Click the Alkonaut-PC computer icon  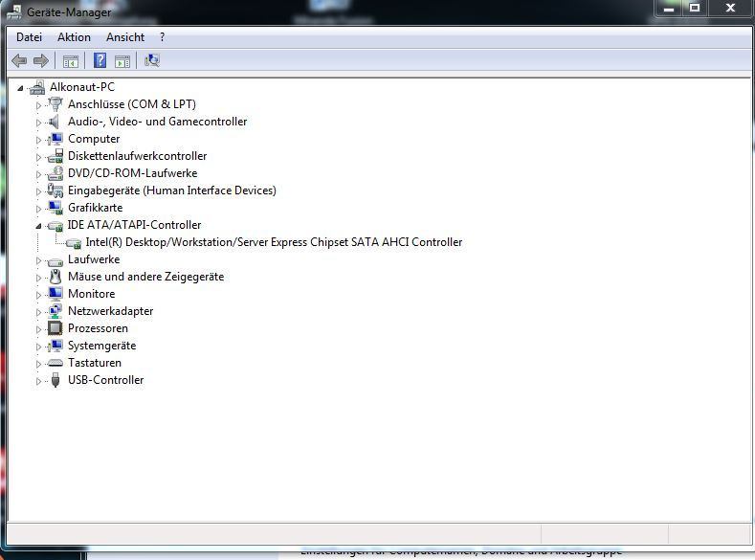[x=37, y=87]
